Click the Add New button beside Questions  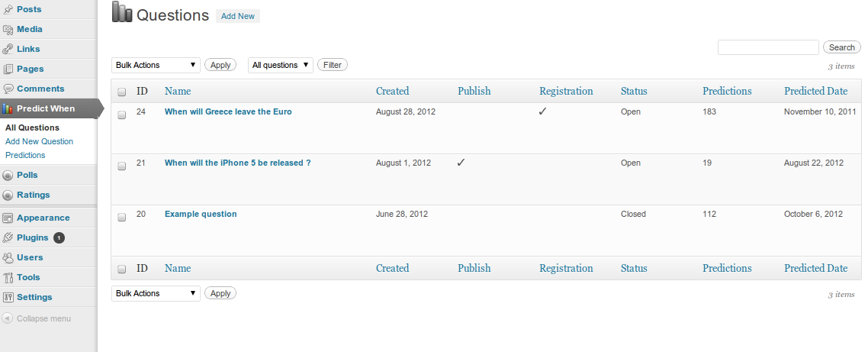tap(237, 16)
